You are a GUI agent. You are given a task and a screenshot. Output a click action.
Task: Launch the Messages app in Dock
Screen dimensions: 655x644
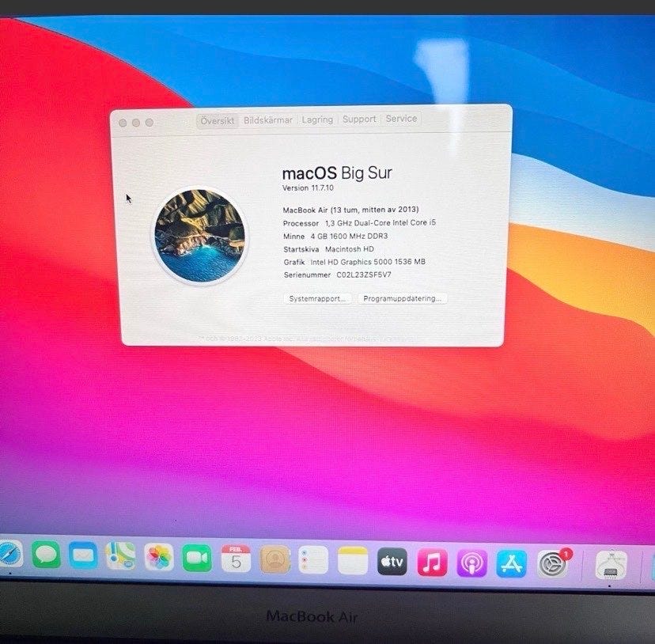click(x=46, y=555)
